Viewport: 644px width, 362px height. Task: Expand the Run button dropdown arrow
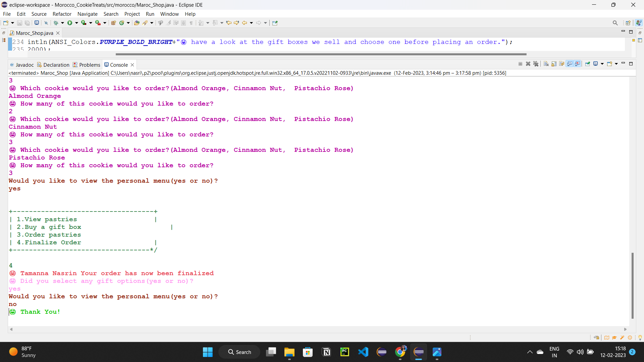pos(76,23)
